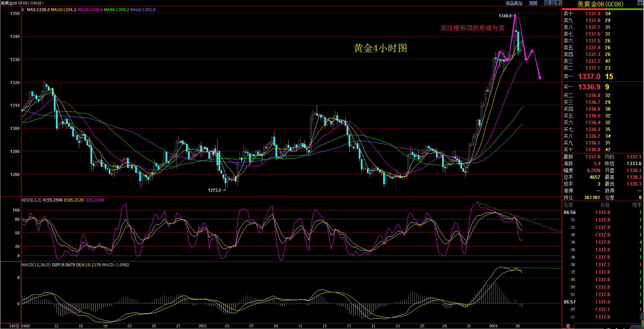Click the 昨结 value 1333.6
The width and height of the screenshot is (644, 329).
[x=634, y=163]
